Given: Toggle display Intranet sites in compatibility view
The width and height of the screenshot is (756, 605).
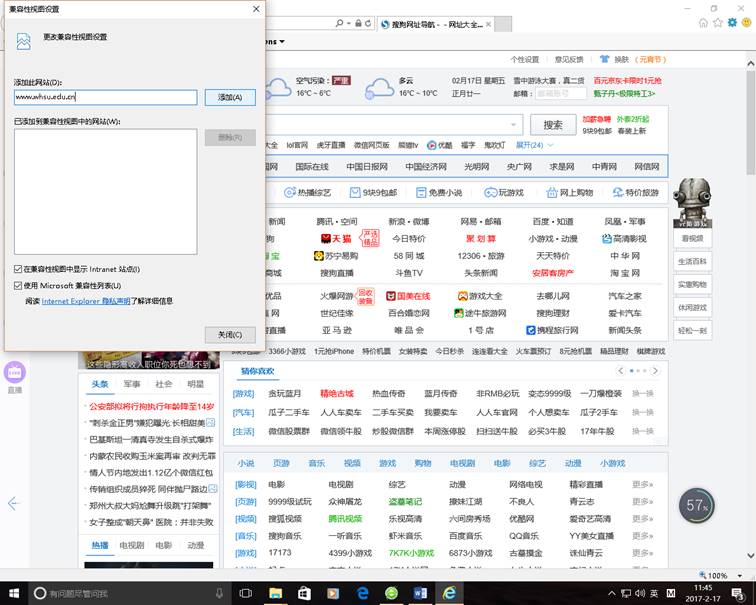Looking at the screenshot, I should pos(19,269).
